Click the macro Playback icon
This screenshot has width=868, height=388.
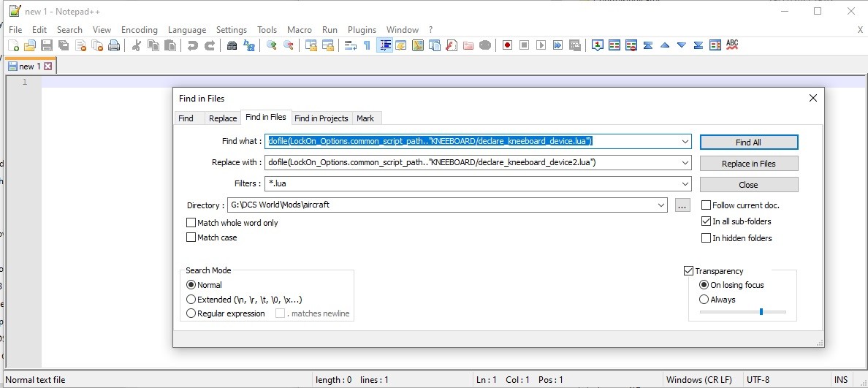coord(541,45)
